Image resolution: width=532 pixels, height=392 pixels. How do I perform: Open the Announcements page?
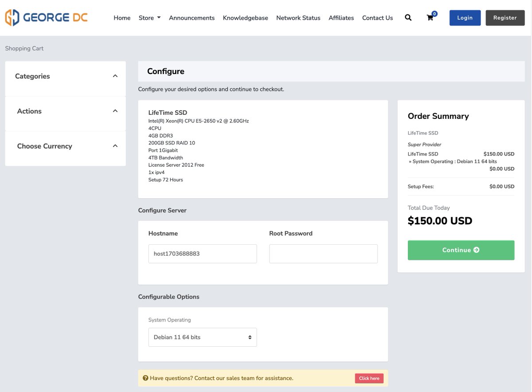pos(192,18)
